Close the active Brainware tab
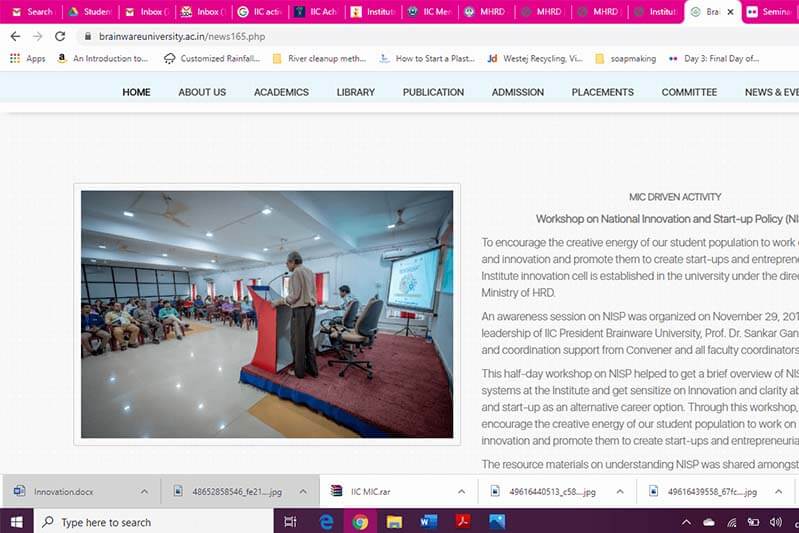Viewport: 799px width, 533px height. point(730,12)
